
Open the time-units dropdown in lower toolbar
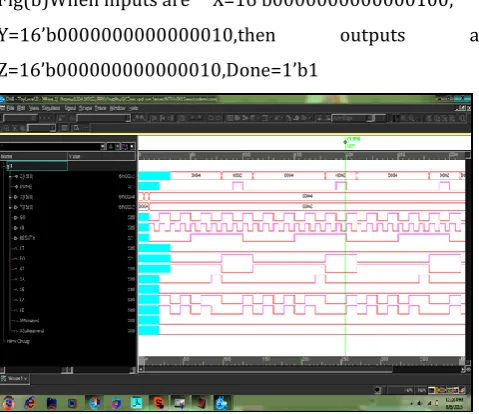tap(52, 128)
